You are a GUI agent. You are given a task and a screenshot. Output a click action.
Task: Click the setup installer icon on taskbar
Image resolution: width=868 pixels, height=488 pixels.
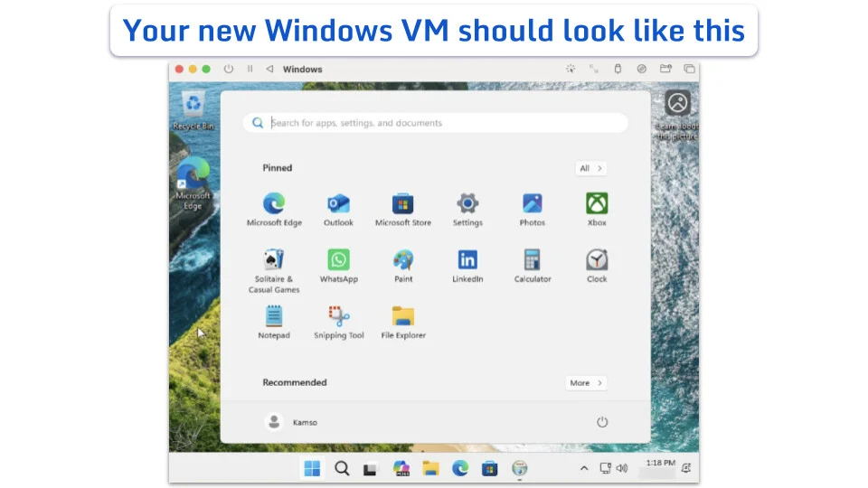tap(519, 469)
